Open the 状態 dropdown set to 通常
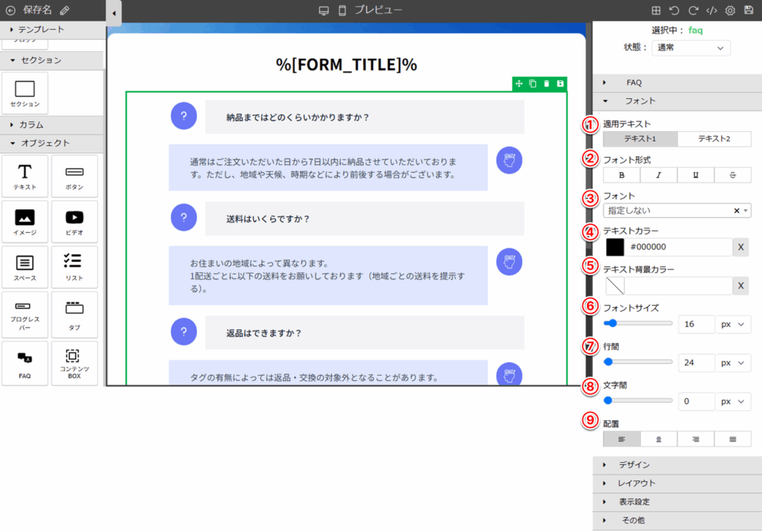This screenshot has width=762, height=532. 691,48
